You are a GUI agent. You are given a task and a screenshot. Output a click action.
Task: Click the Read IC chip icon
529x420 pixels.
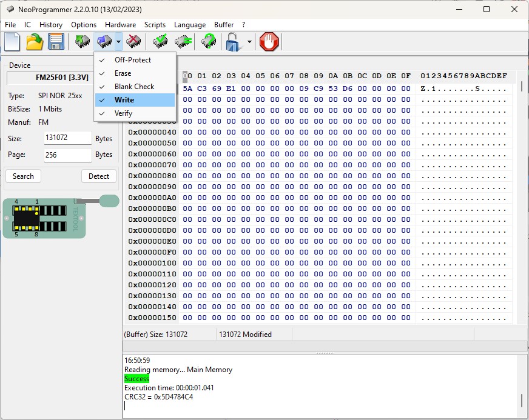[x=83, y=42]
